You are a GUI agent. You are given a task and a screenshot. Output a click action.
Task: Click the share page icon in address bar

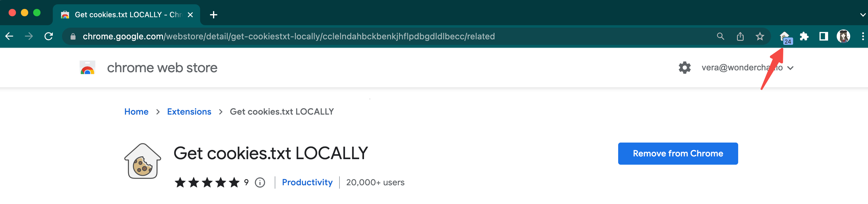coord(740,37)
